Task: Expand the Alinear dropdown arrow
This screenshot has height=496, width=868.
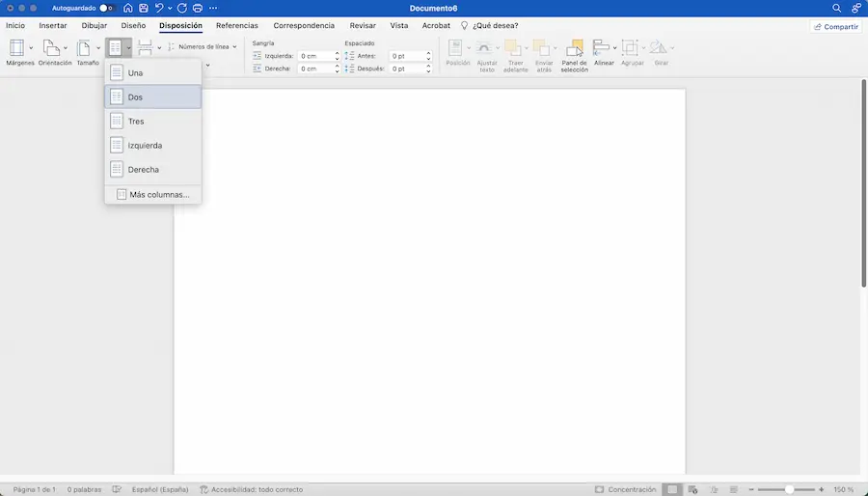Action: click(614, 48)
